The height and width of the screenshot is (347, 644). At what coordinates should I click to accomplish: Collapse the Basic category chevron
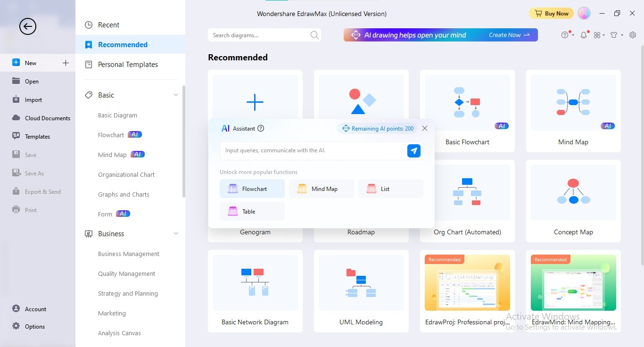click(176, 95)
